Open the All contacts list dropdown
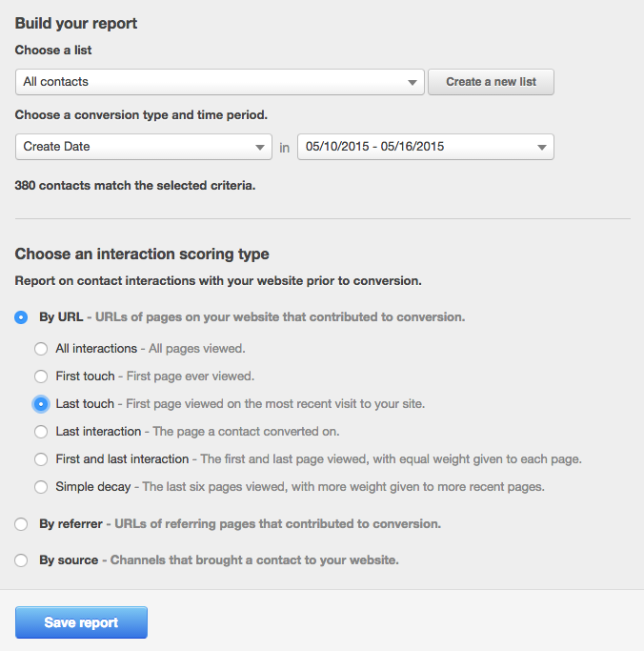644x651 pixels. pyautogui.click(x=219, y=82)
